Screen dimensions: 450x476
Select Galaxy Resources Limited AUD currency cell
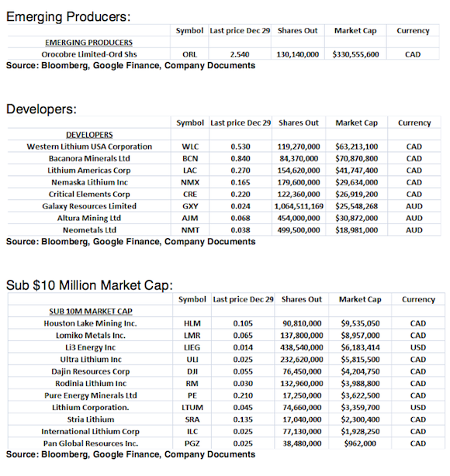point(414,206)
